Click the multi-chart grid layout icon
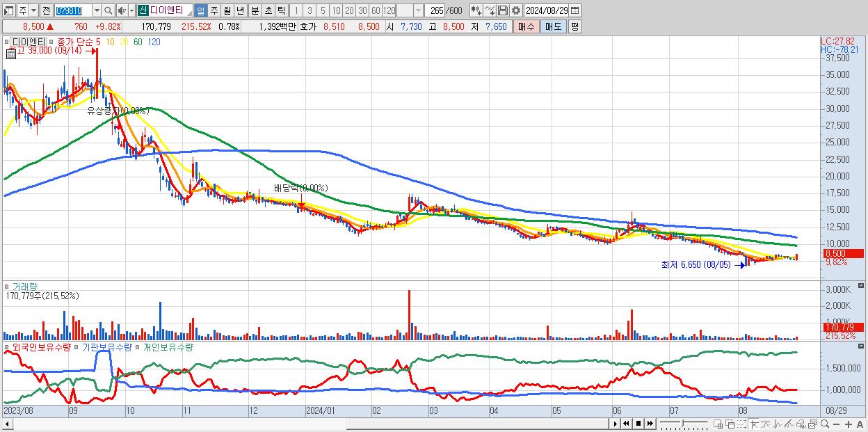The width and height of the screenshot is (868, 432). 718,424
